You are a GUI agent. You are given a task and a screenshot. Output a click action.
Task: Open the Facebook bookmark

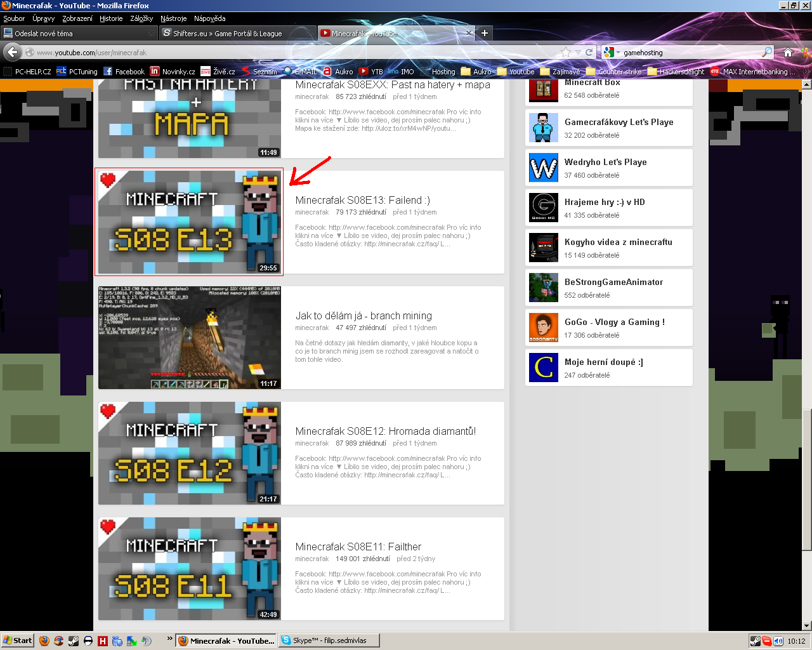tap(124, 72)
